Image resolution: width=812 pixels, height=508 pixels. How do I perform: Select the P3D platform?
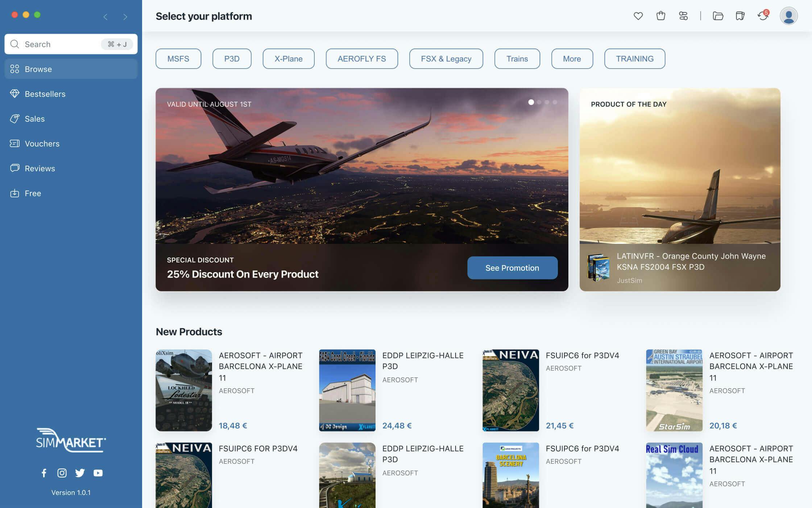(232, 58)
